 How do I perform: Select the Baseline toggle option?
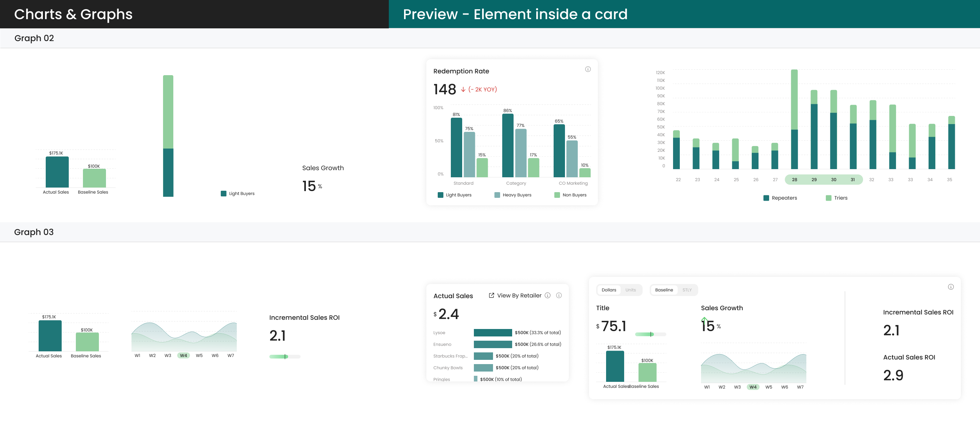[x=664, y=290]
